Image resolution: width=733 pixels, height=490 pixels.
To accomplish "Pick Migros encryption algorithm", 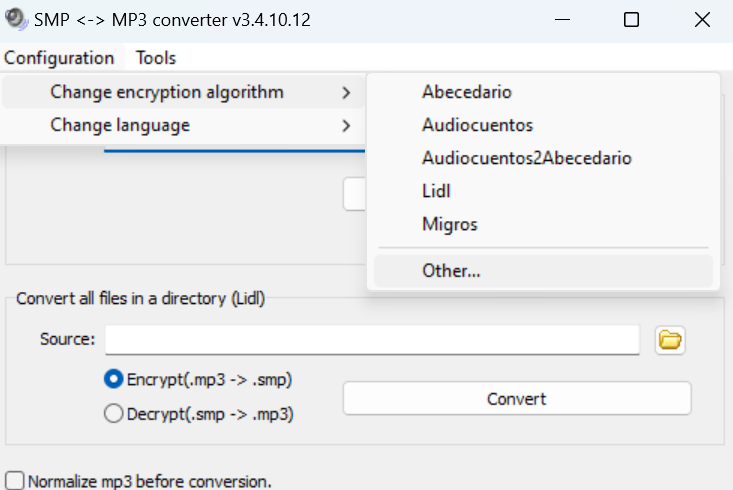I will [x=449, y=224].
